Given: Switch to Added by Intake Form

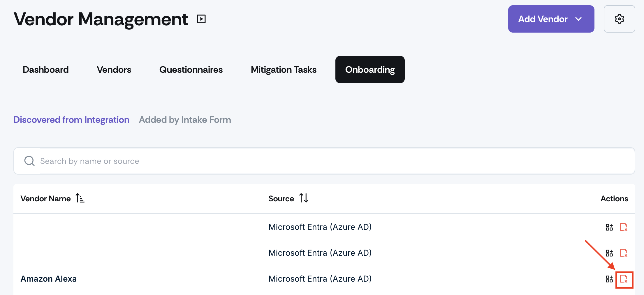Looking at the screenshot, I should [185, 120].
